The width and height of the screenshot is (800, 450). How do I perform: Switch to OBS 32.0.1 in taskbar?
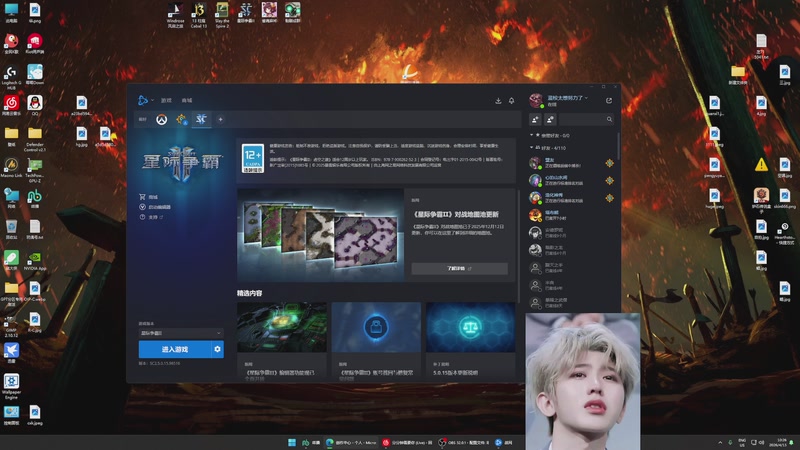464,442
